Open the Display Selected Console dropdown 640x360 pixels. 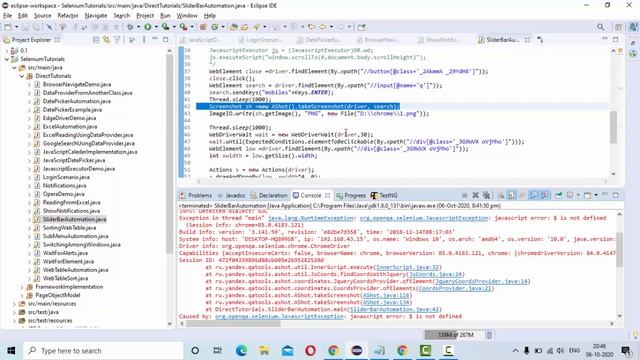click(x=578, y=195)
